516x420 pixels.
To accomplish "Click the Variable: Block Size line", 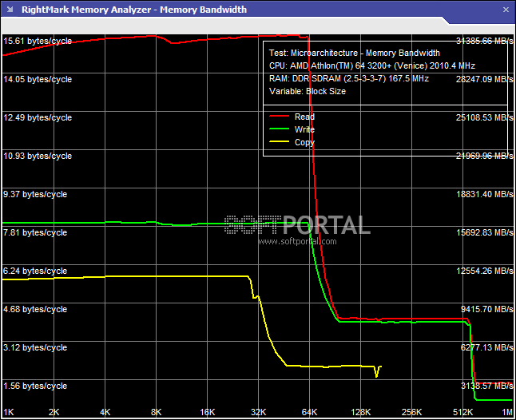I will (x=308, y=92).
